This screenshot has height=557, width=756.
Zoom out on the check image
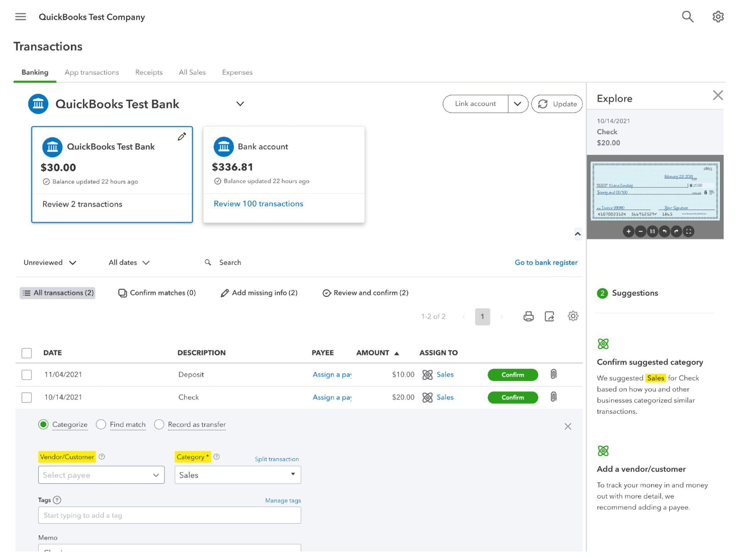[x=640, y=232]
